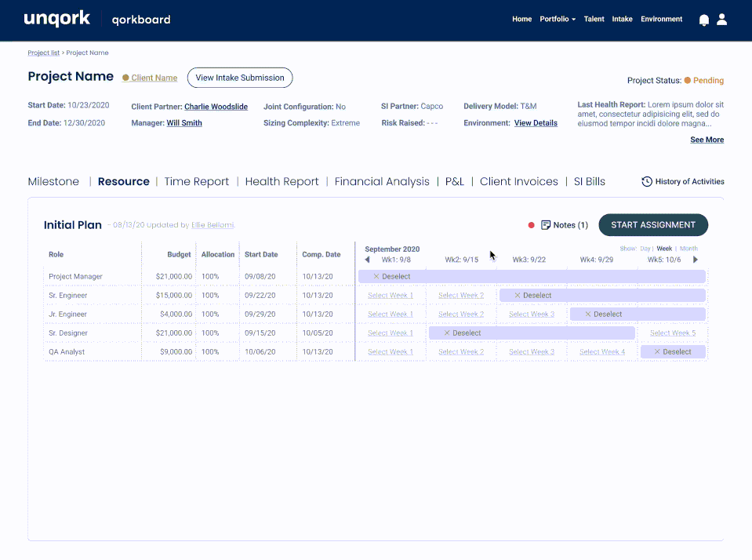Image resolution: width=752 pixels, height=560 pixels.
Task: Open Will Smith manager link
Action: point(184,123)
